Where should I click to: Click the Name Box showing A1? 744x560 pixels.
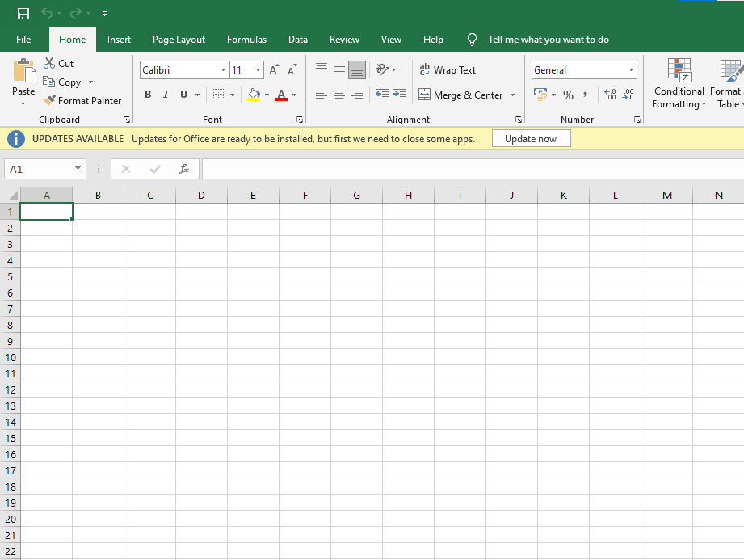45,169
